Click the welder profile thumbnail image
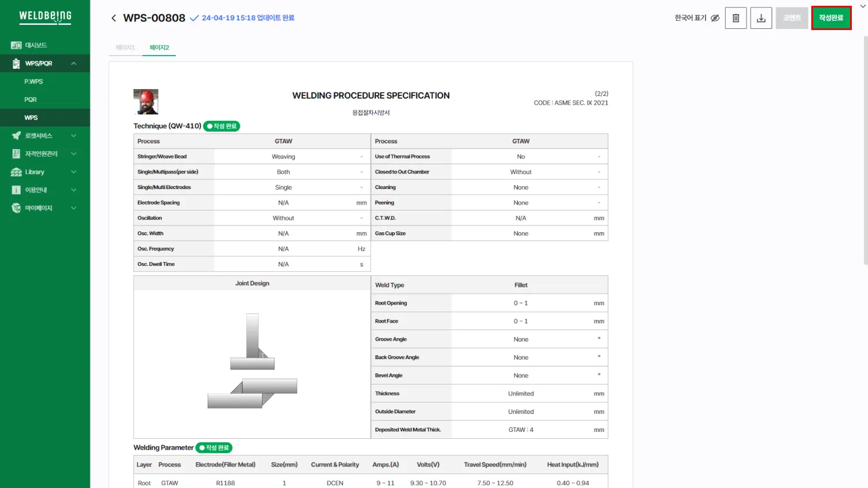The width and height of the screenshot is (868, 488). [146, 102]
